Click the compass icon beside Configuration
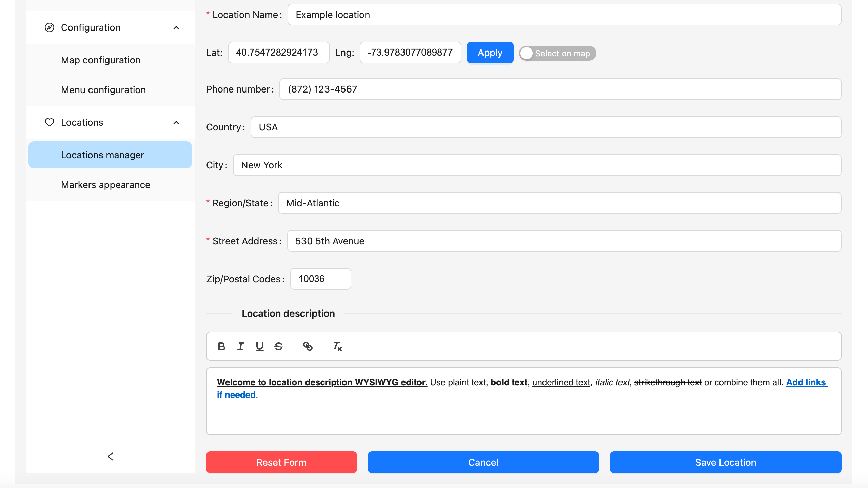Screen dimensions: 868x488 pos(50,27)
